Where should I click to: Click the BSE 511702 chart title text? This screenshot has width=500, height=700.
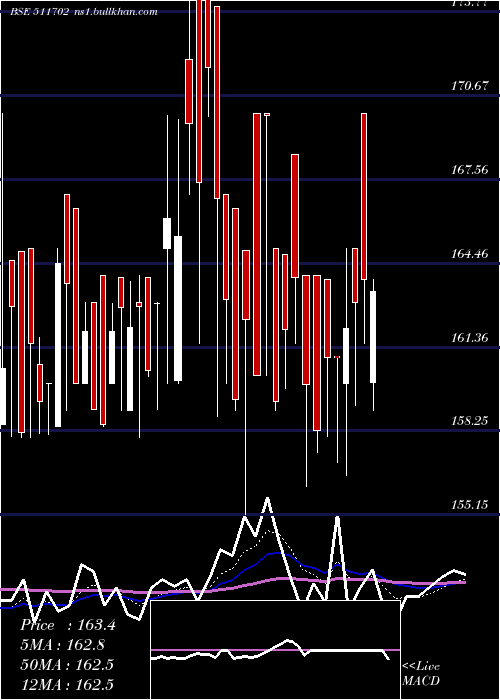pyautogui.click(x=84, y=12)
